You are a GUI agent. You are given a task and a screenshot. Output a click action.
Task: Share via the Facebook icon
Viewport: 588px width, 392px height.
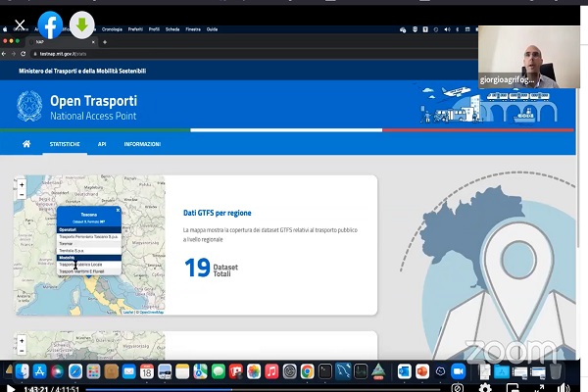(x=50, y=25)
